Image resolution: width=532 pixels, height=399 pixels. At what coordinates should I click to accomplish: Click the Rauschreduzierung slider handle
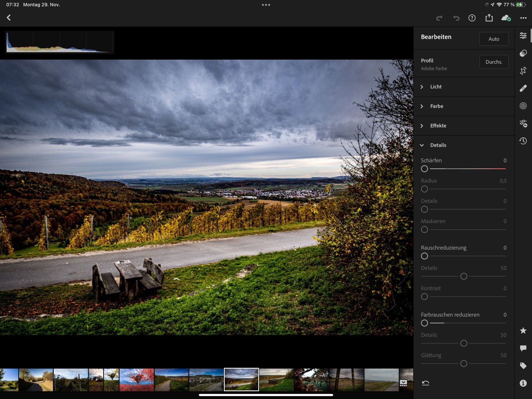[424, 256]
